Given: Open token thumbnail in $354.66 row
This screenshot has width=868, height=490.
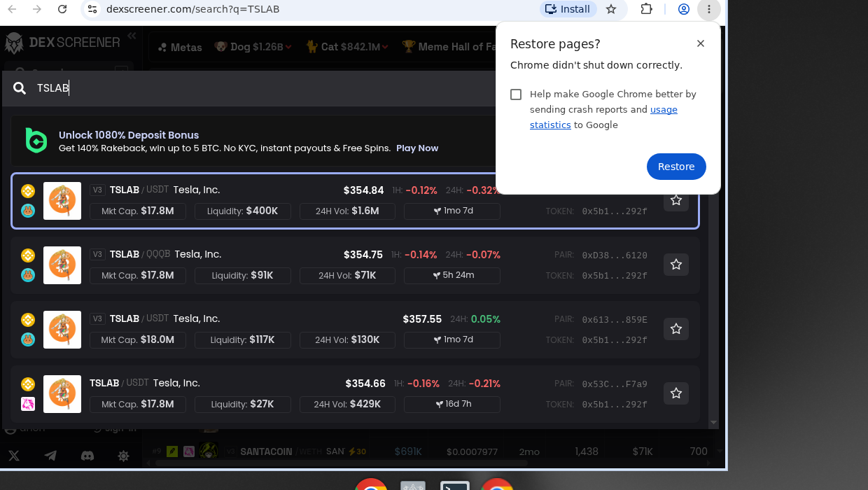Looking at the screenshot, I should [x=62, y=394].
